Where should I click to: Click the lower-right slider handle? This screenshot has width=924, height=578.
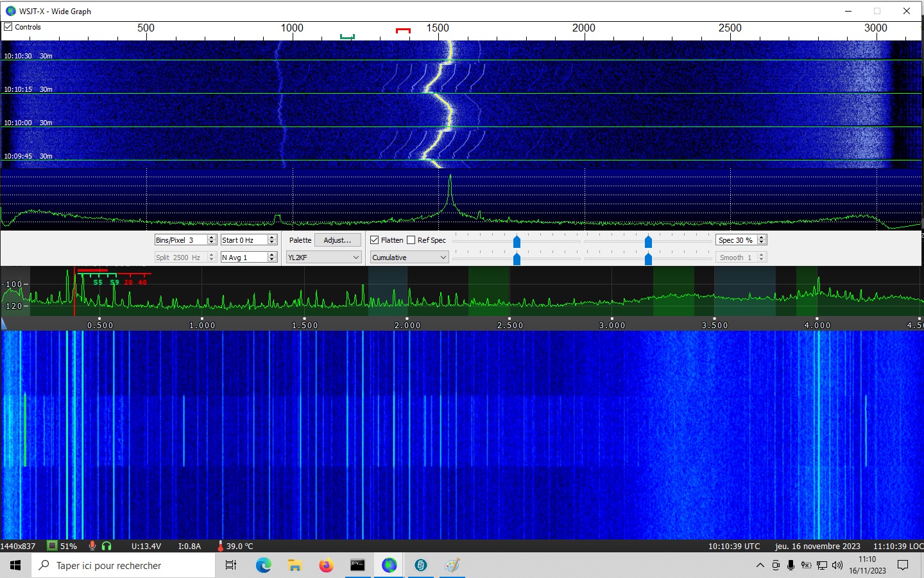648,259
